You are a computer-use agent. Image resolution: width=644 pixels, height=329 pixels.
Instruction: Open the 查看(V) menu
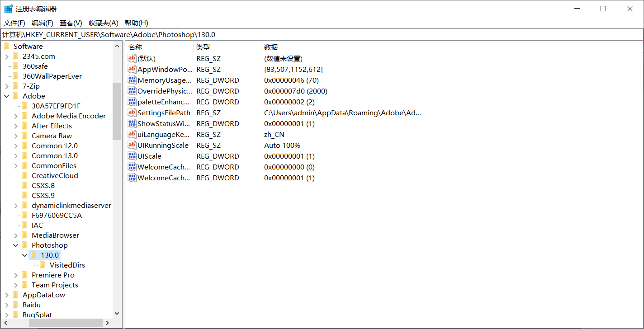[x=71, y=23]
